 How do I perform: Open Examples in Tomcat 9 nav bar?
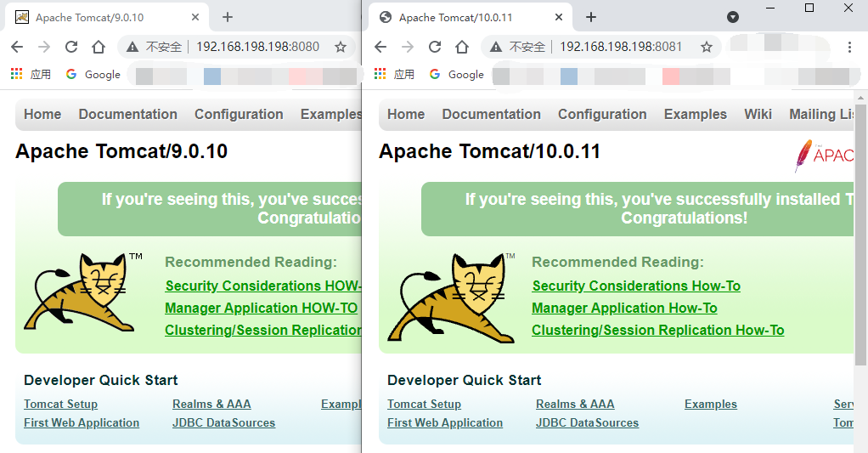330,114
